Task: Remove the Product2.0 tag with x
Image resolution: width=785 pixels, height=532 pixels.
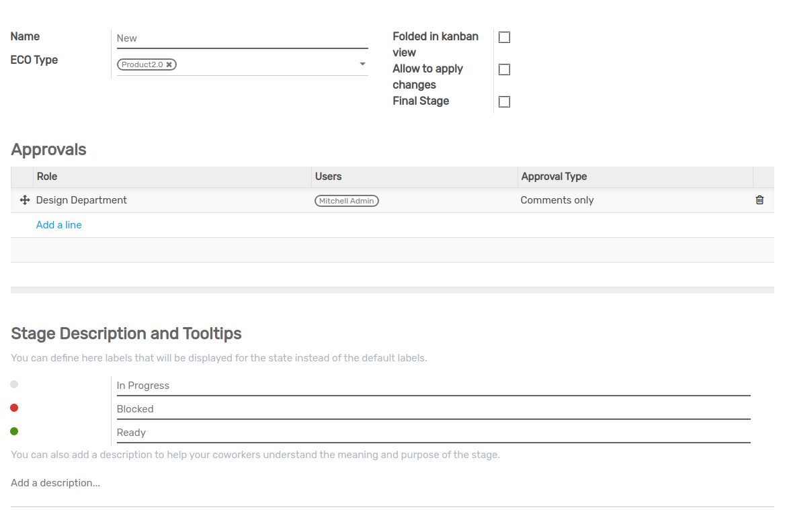Action: [x=169, y=64]
